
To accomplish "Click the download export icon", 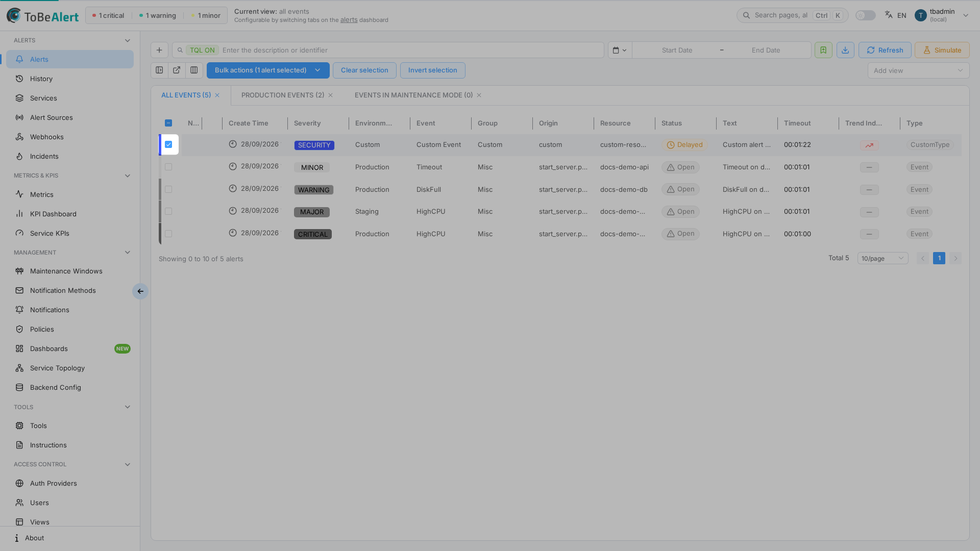I will (x=845, y=50).
